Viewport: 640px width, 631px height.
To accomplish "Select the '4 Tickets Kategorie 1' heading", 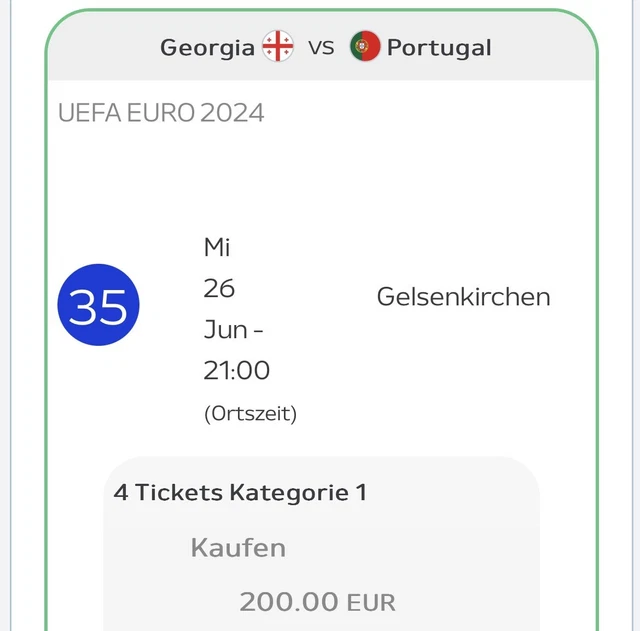I will tap(240, 492).
